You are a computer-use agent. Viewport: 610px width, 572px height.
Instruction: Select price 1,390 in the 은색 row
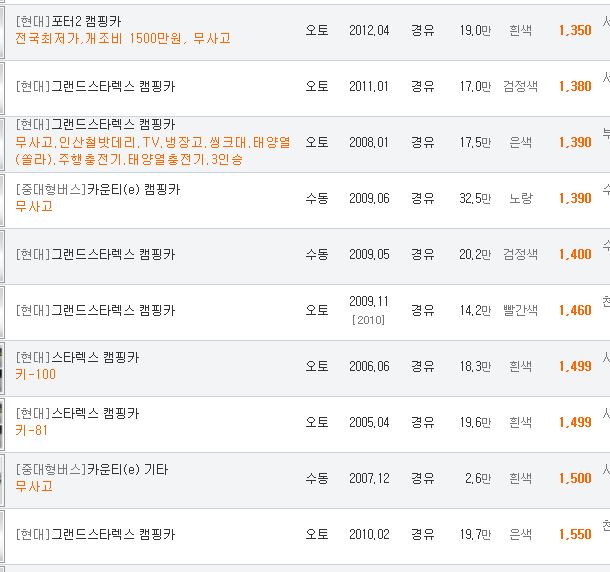click(575, 142)
